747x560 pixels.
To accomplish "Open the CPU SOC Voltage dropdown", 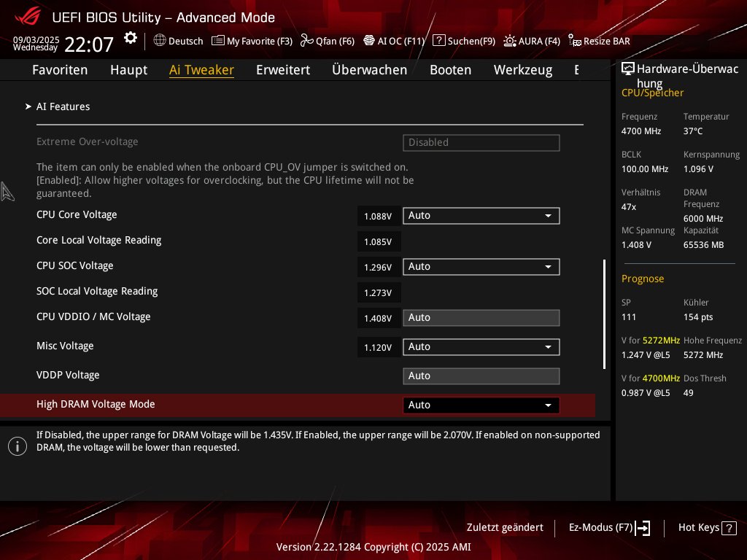I will [481, 267].
